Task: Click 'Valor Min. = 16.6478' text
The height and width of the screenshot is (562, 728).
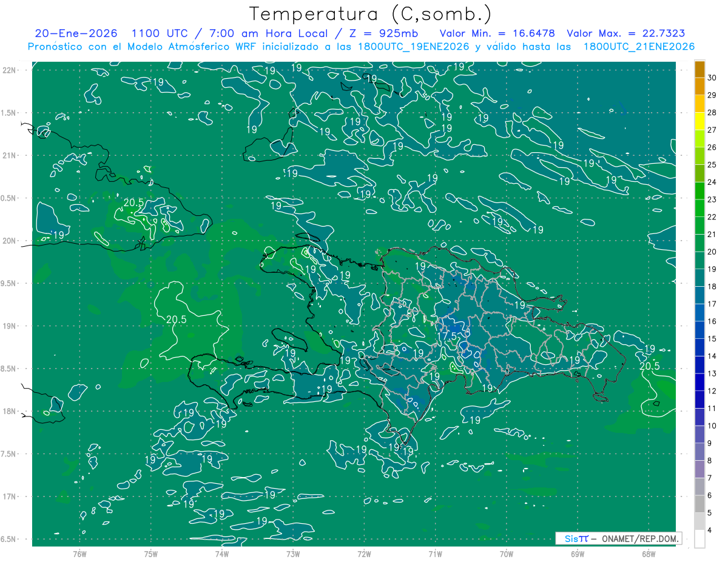Action: click(x=497, y=33)
